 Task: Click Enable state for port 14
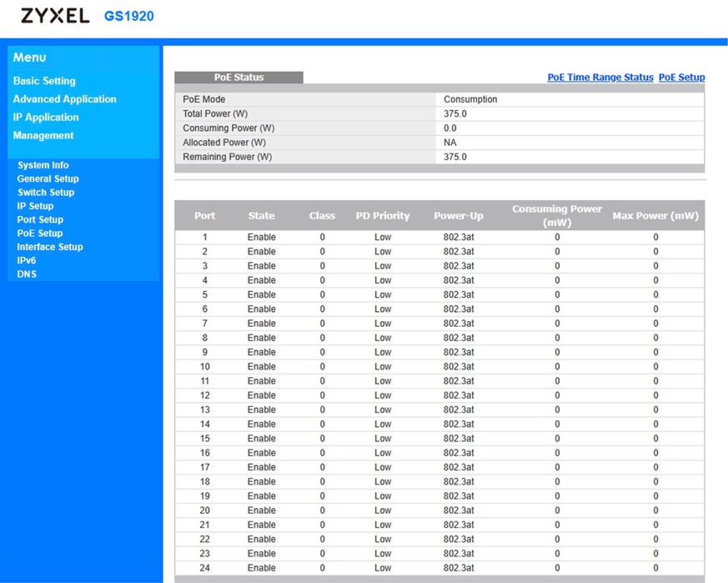click(x=261, y=425)
